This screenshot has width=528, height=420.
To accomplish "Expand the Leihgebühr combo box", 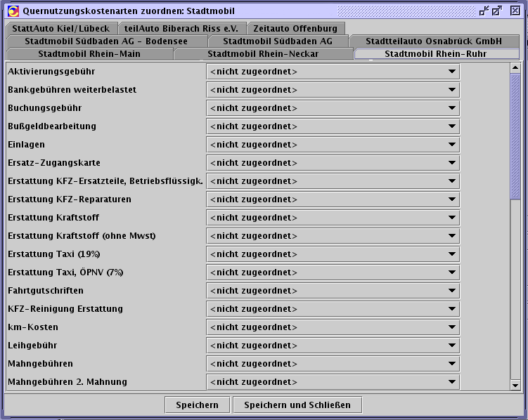I will click(x=333, y=346).
